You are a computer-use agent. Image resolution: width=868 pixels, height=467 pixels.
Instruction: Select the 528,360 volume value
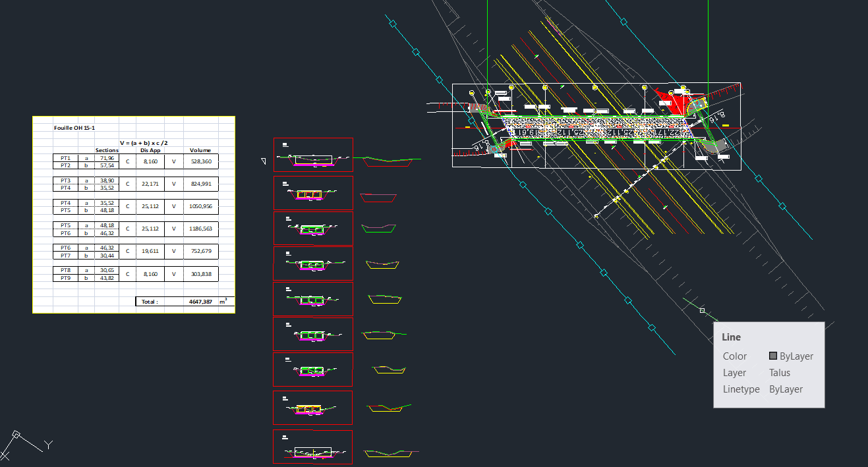click(200, 161)
